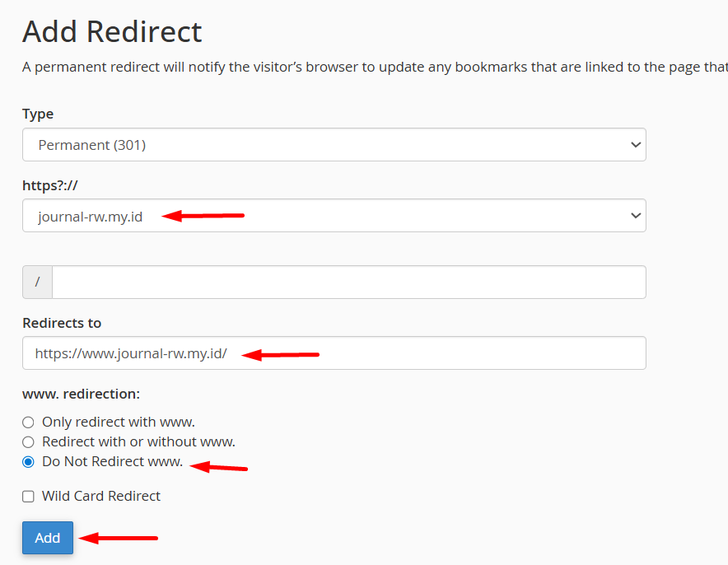Click the www. redirection: label

tap(81, 394)
